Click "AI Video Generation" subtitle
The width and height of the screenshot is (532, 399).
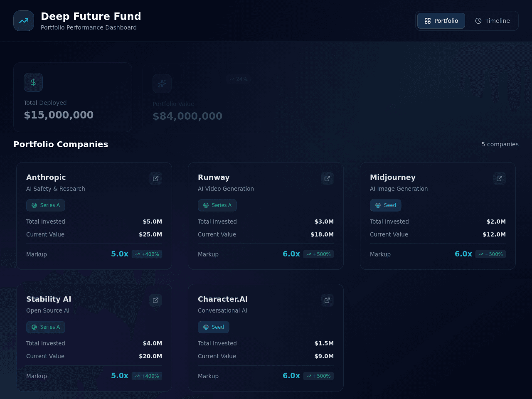point(226,189)
